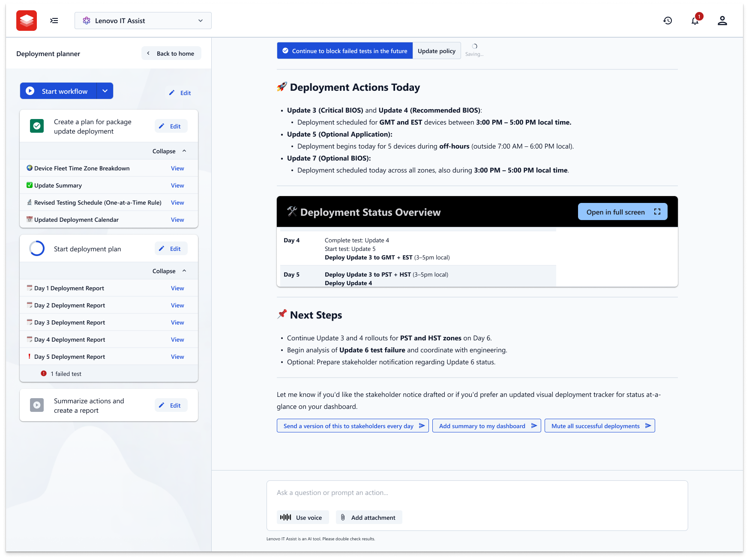Viewport: 749px width, 560px height.
Task: Click Use voice button
Action: [303, 517]
